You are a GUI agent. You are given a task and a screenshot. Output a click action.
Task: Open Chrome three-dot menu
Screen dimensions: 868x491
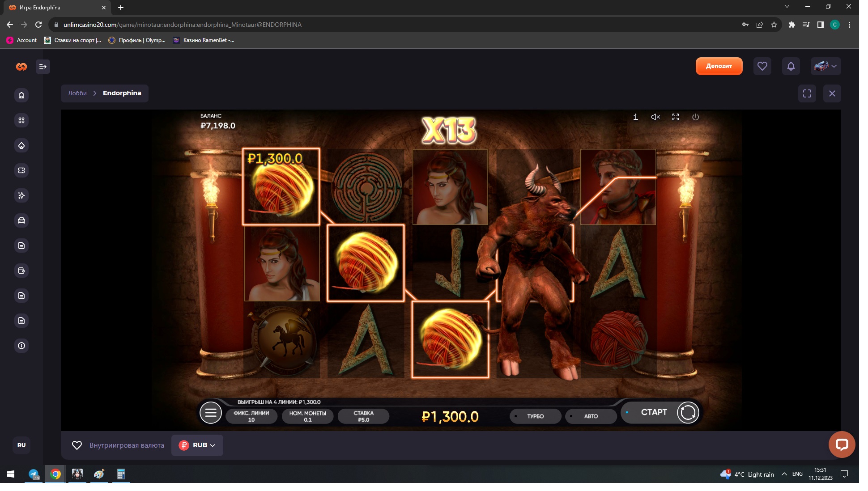click(849, 25)
